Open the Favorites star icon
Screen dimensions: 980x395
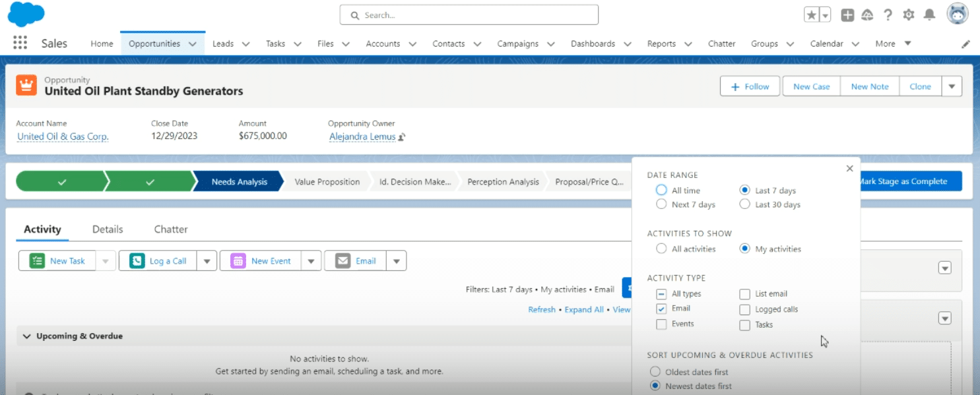tap(811, 15)
